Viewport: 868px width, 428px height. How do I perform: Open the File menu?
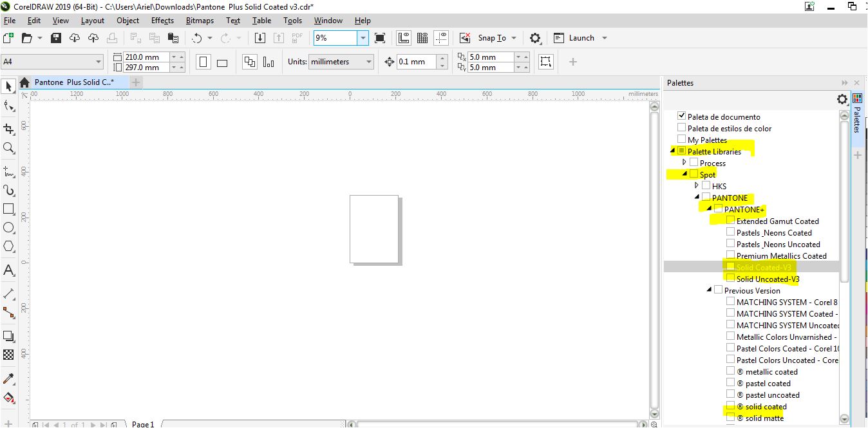click(x=10, y=21)
